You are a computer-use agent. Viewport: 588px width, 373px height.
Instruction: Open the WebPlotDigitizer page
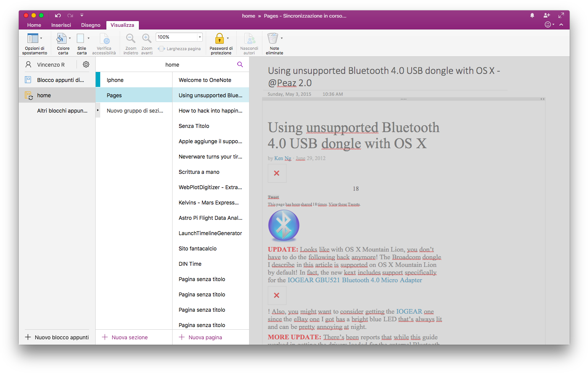coord(211,187)
